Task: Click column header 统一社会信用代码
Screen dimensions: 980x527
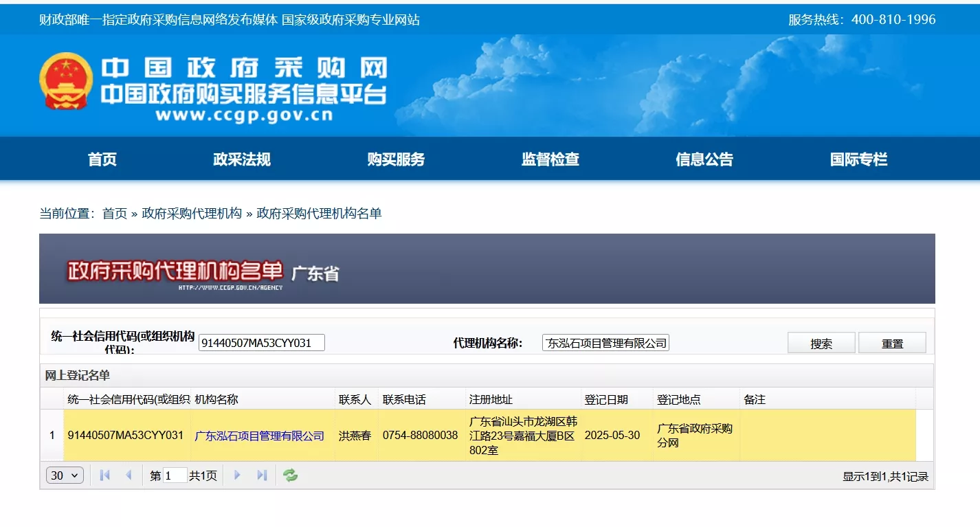Action: [x=127, y=399]
